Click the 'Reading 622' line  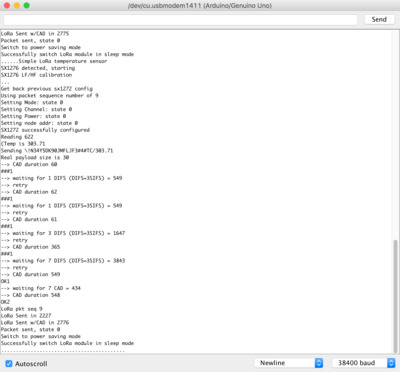17,137
